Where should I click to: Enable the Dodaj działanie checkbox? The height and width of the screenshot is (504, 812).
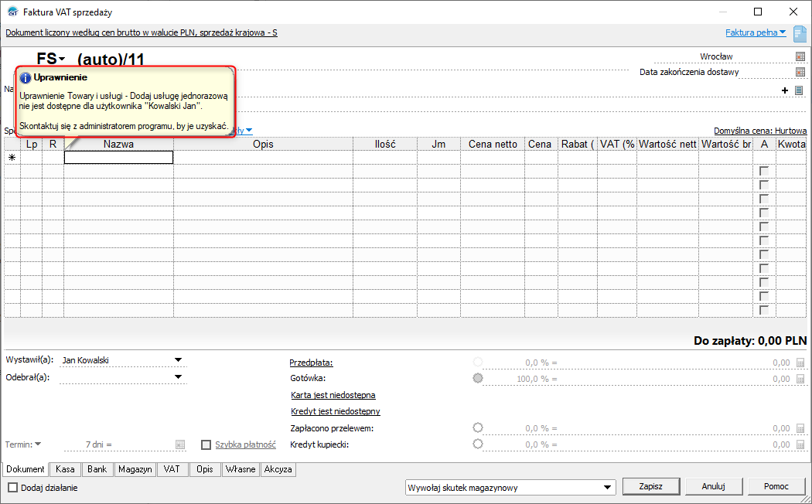point(13,488)
